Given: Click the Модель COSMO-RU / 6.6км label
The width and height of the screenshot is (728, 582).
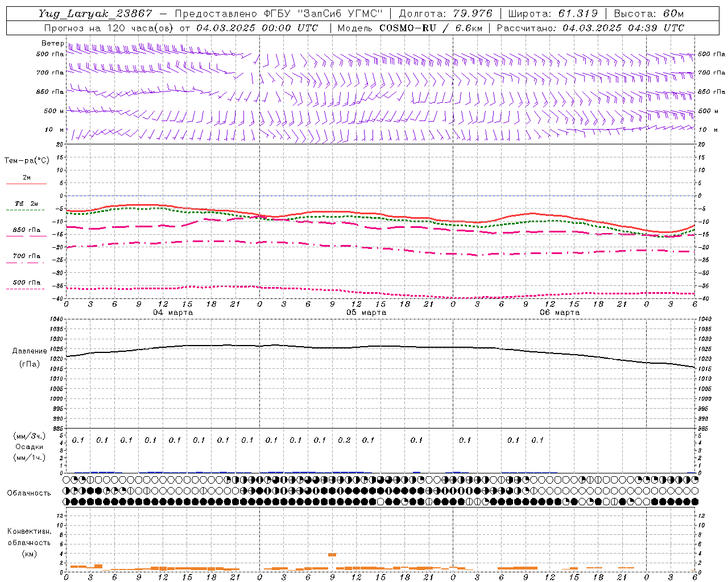Looking at the screenshot, I should click(409, 28).
